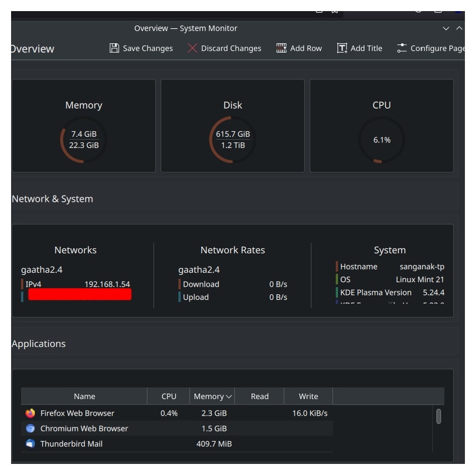Screen dimensions: 476x475
Task: Click the CPU 6.1% circular gauge
Action: point(382,140)
